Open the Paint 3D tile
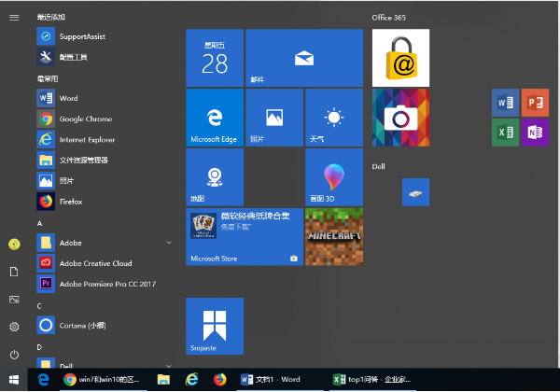Screen dimensions: 560x392 coord(334,177)
